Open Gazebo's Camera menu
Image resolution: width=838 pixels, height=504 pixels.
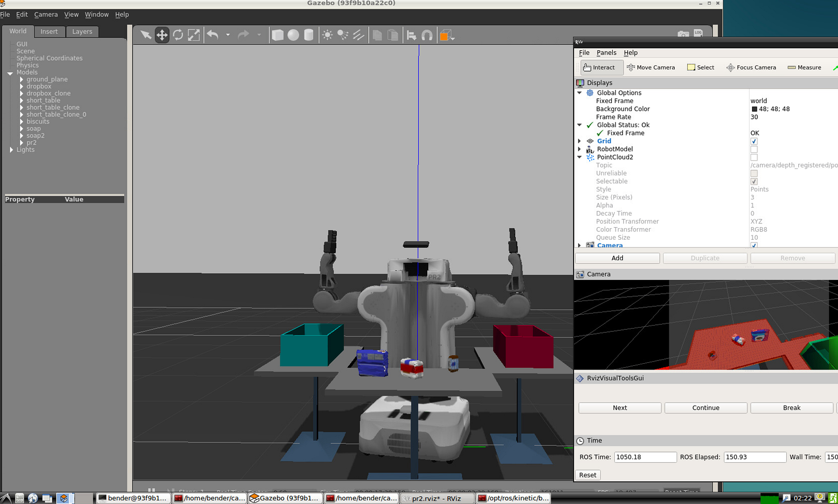click(46, 15)
